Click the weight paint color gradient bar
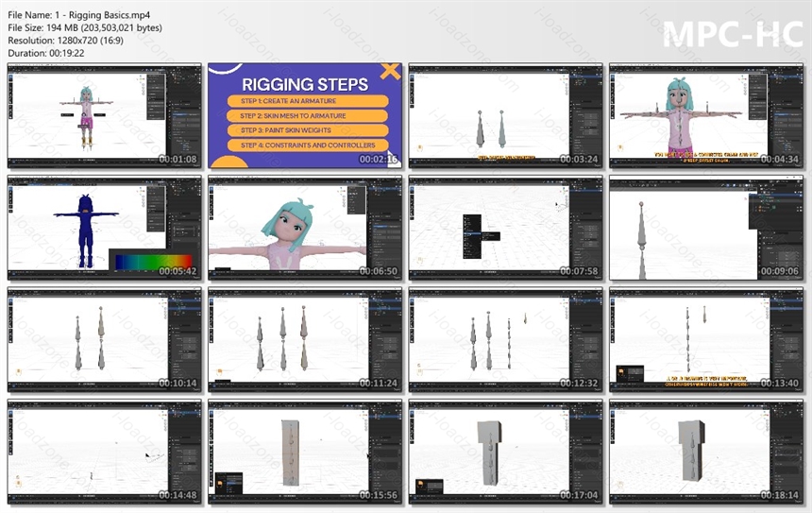Screen dimensions: 812x513 pos(153,262)
